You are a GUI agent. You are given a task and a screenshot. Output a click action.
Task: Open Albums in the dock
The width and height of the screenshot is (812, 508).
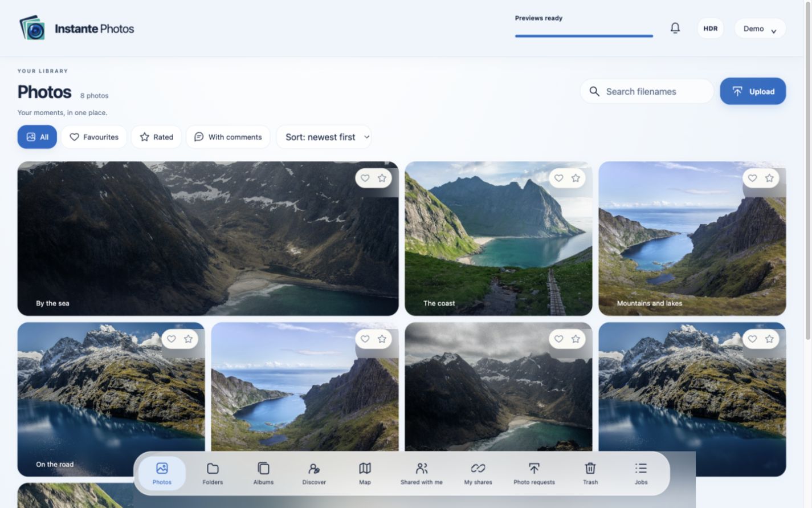[263, 473]
